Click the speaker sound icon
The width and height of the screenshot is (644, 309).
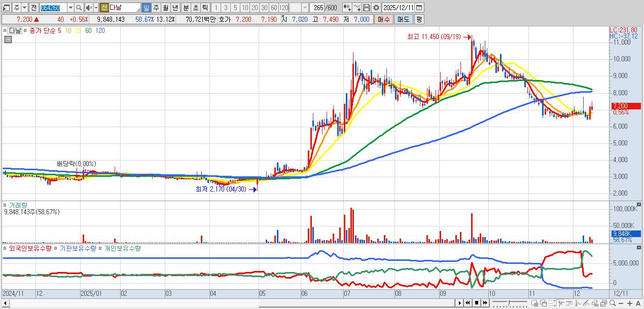(89, 8)
